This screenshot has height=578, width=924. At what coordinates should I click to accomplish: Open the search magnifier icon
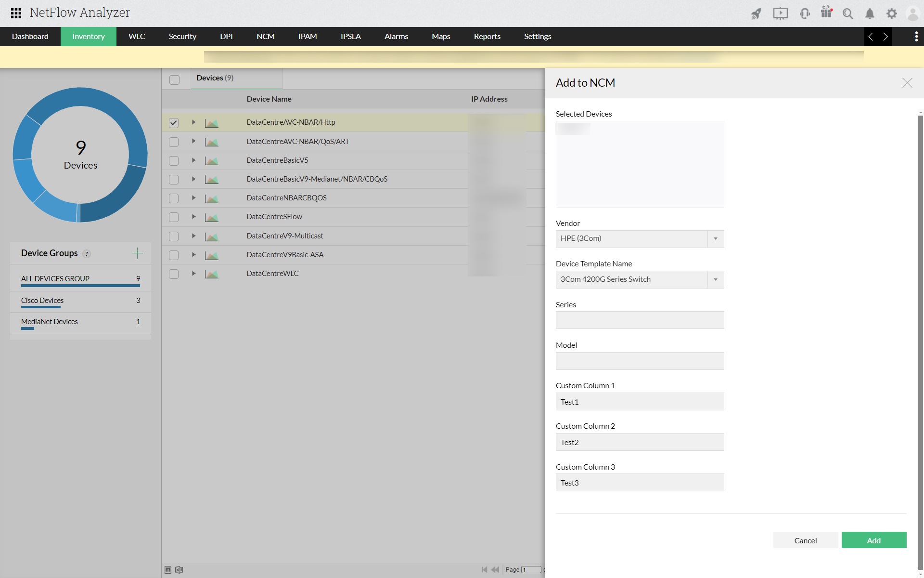pos(848,13)
